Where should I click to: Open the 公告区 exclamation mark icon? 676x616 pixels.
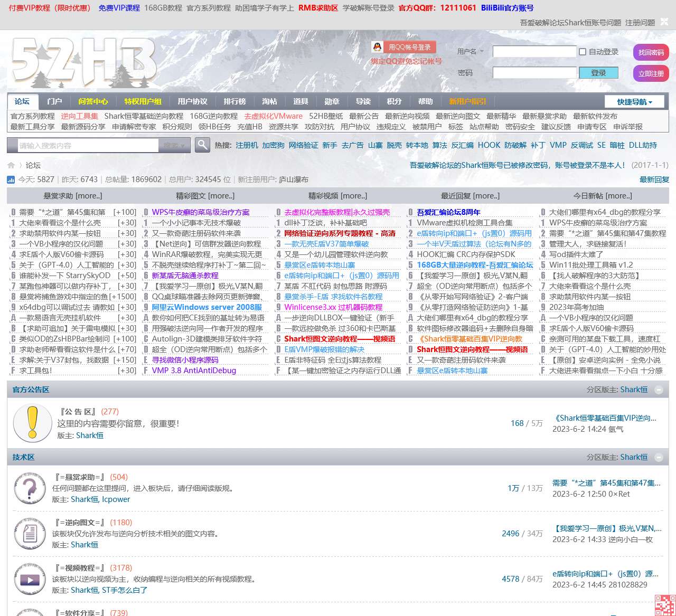click(x=32, y=423)
